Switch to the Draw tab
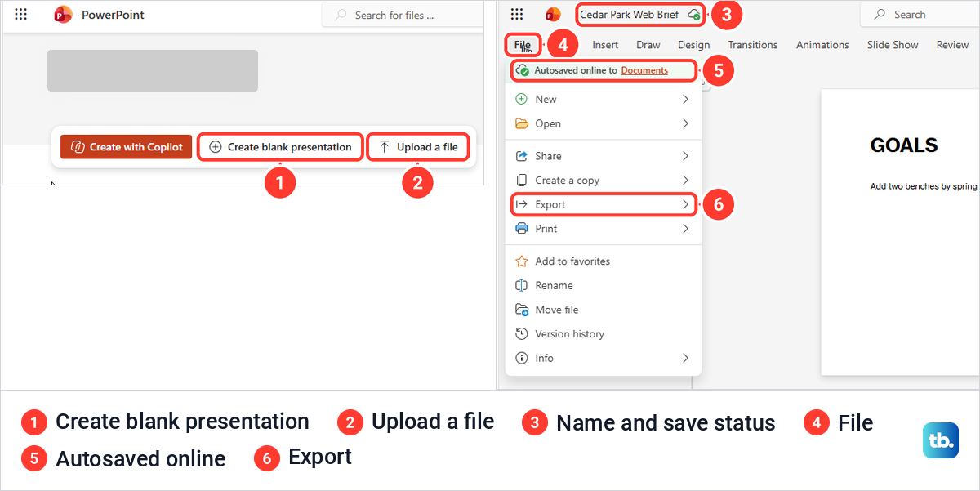 648,45
